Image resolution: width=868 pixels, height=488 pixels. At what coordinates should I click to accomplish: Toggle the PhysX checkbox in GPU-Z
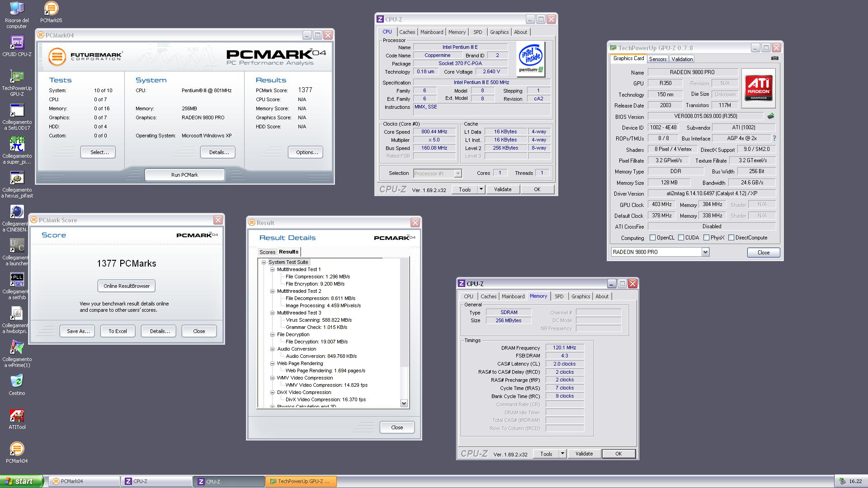point(706,238)
